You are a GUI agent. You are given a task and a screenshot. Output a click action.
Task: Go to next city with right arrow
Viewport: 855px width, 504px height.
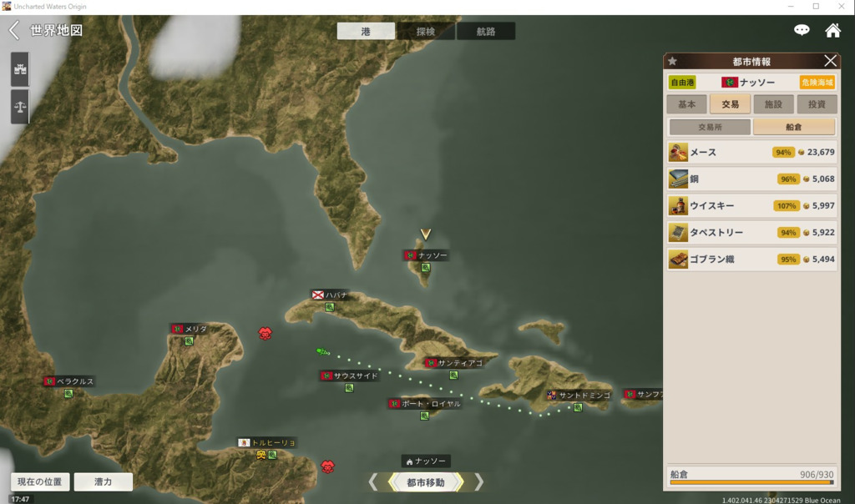point(478,482)
